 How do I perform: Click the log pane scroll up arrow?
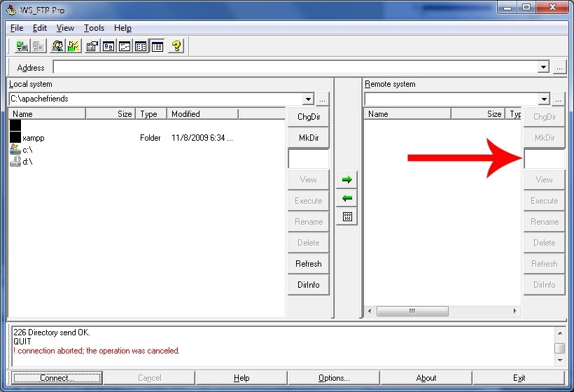[560, 333]
